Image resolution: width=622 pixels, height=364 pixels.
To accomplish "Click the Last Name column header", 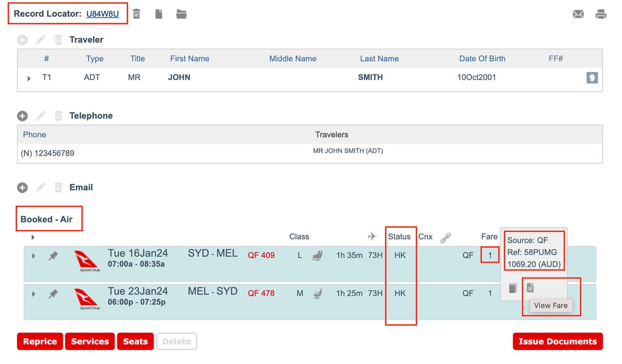I will click(380, 59).
